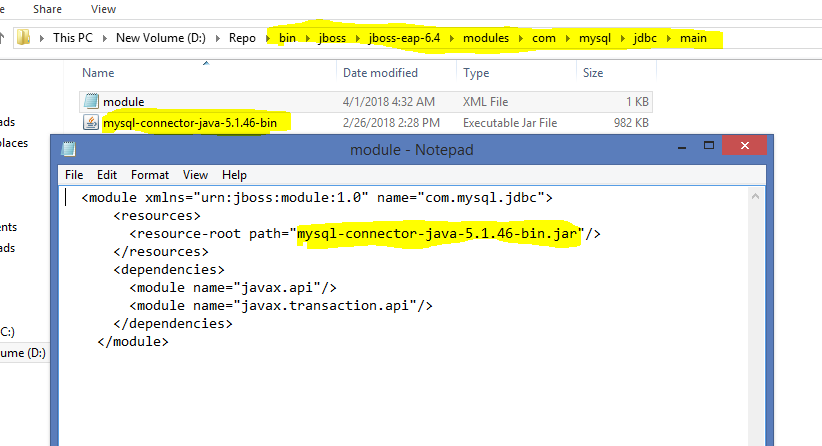The image size is (822, 446).
Task: Click Executable Jar File type cell
Action: click(510, 123)
